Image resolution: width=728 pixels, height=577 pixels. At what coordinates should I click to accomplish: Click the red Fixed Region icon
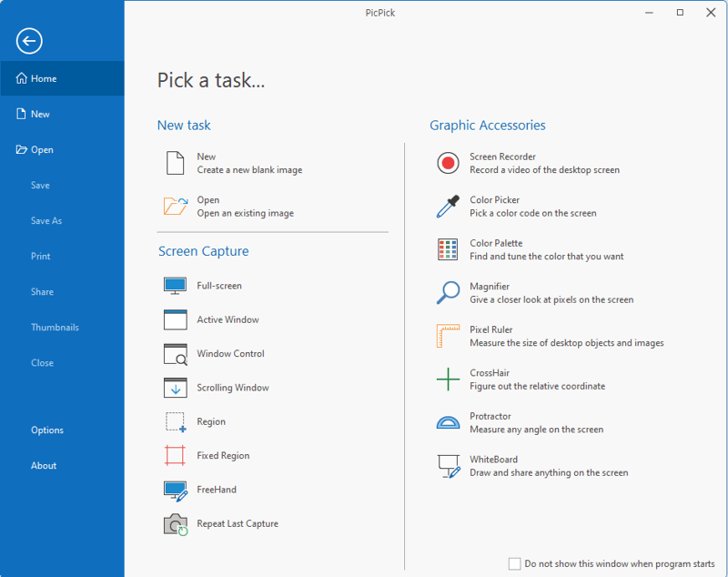pyautogui.click(x=175, y=455)
